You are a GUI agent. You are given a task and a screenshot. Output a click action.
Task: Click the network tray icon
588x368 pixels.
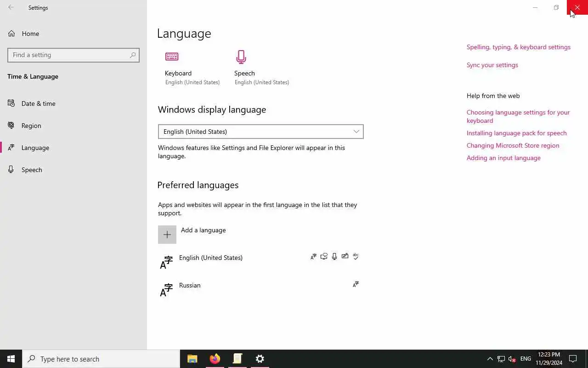[501, 359]
